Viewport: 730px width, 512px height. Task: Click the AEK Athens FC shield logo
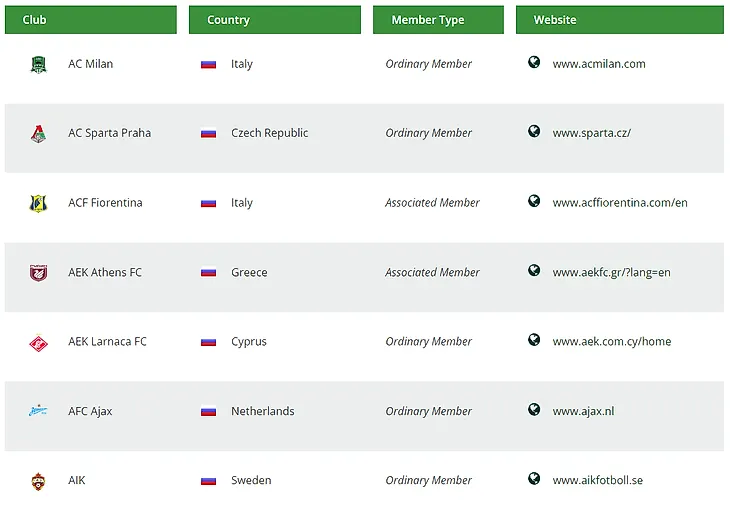(x=39, y=273)
